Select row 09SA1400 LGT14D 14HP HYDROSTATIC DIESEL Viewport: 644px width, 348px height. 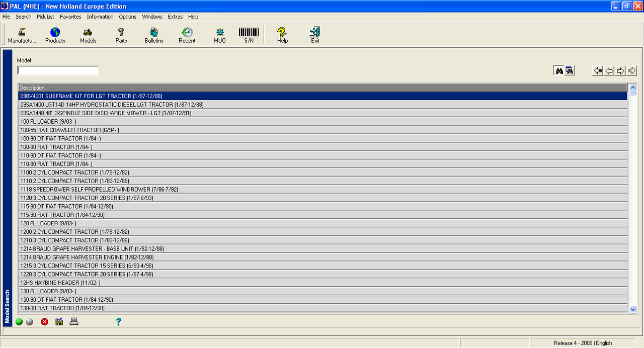pyautogui.click(x=323, y=105)
